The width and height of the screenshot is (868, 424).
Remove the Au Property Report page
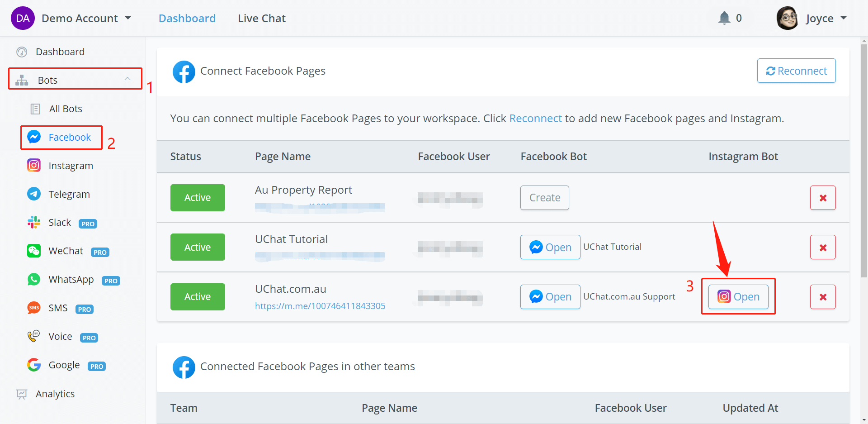[x=823, y=198]
